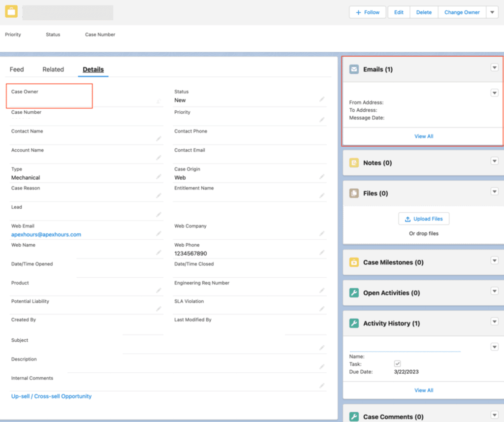This screenshot has width=504, height=422.
Task: Click the Case Milestones icon
Action: coord(354,262)
